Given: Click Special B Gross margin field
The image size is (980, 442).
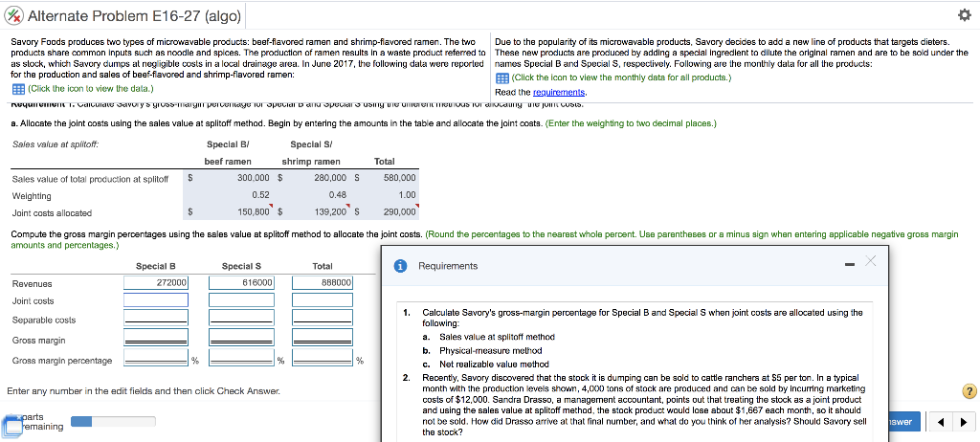Looking at the screenshot, I should pos(156,340).
